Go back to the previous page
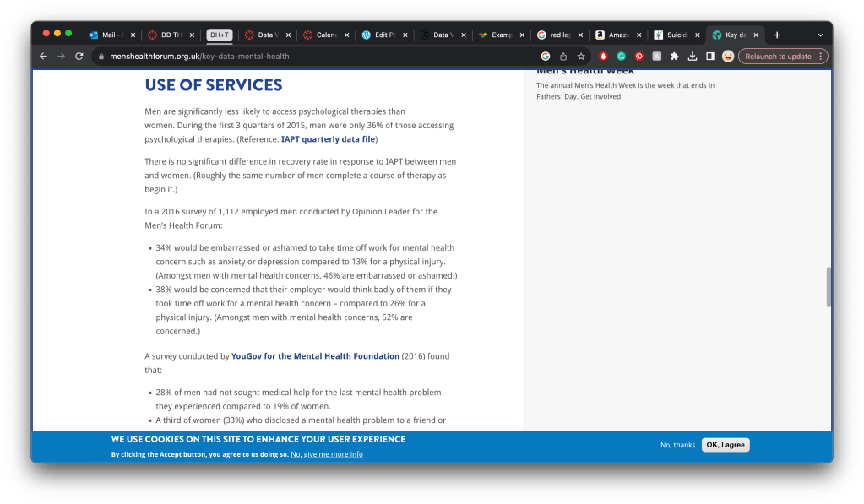 coord(43,57)
